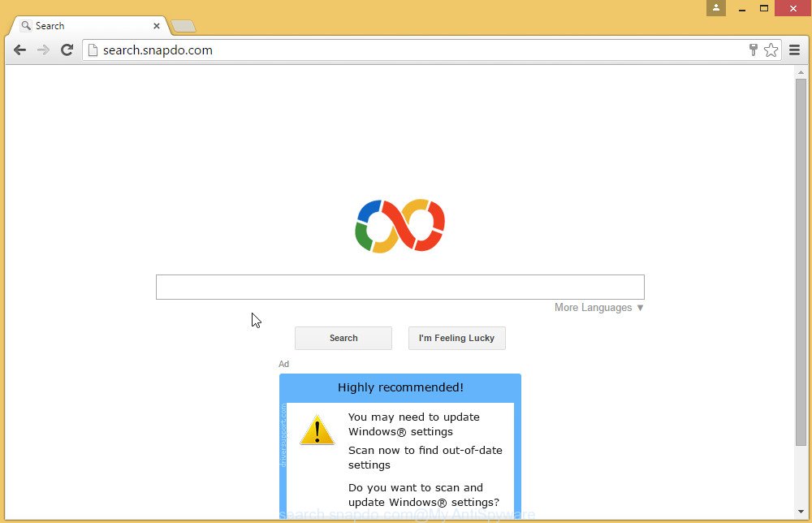Image resolution: width=812 pixels, height=523 pixels.
Task: Open the Chrome hamburger menu
Action: (794, 50)
